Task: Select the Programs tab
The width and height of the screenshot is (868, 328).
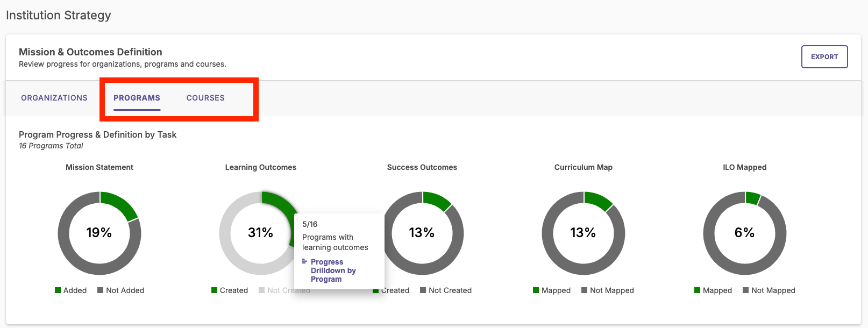Action: point(137,98)
